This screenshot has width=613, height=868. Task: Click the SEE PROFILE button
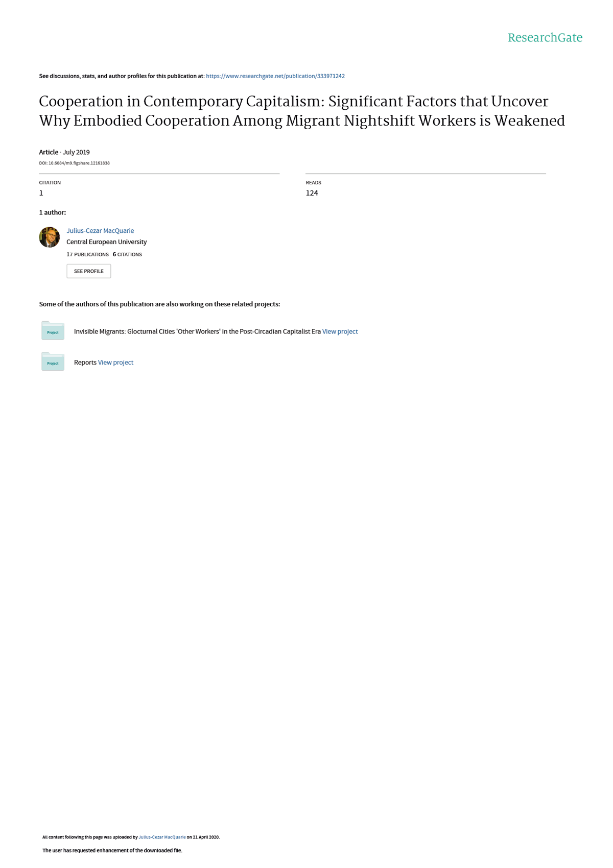(x=89, y=271)
